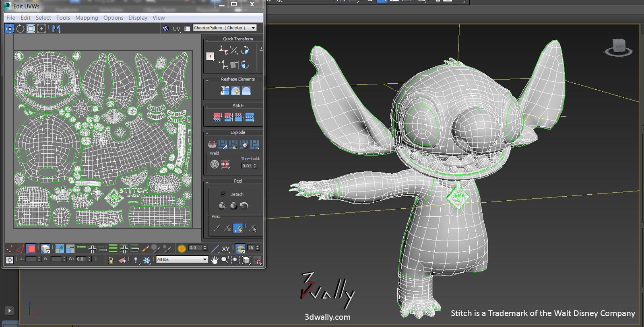The height and width of the screenshot is (327, 644).
Task: Click the XY falloff space button
Action: coord(226,249)
